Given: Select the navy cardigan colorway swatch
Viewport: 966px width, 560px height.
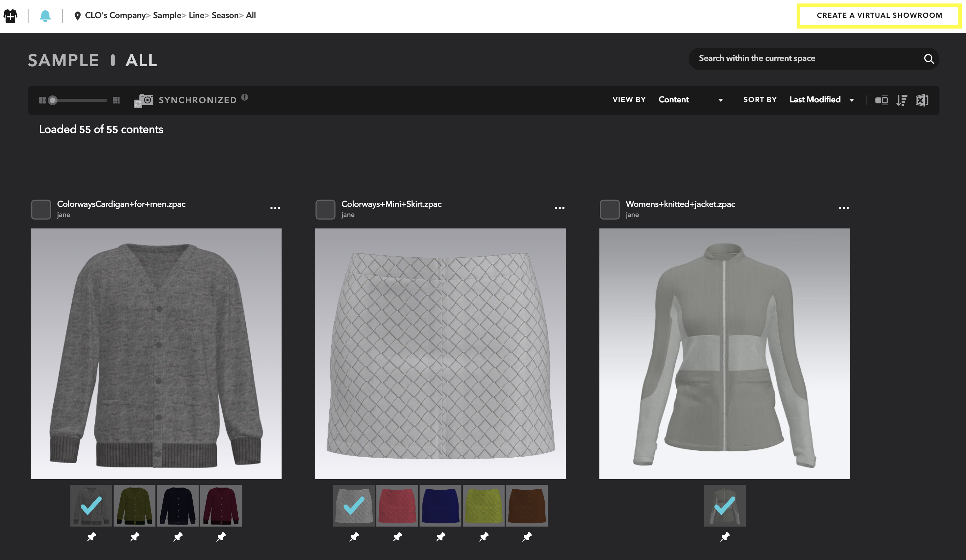Looking at the screenshot, I should (178, 506).
